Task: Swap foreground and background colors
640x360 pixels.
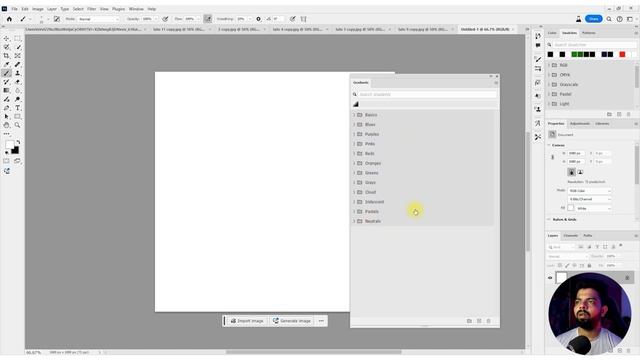Action: (x=18, y=142)
